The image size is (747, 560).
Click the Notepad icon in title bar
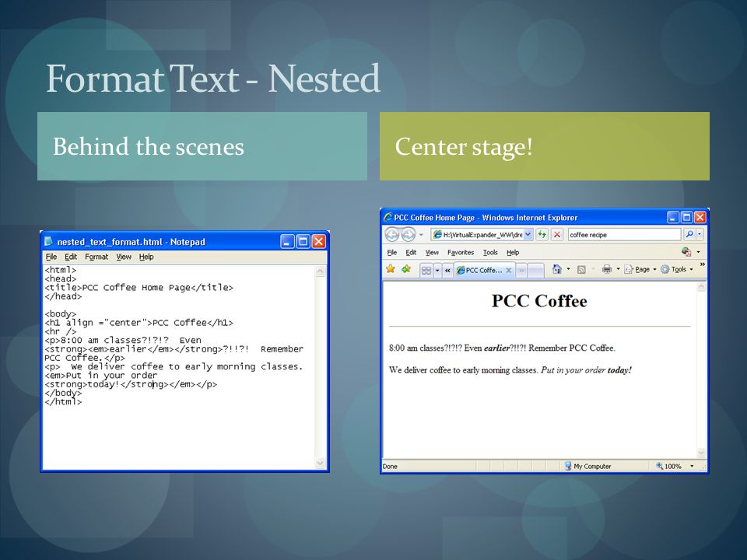pyautogui.click(x=48, y=241)
